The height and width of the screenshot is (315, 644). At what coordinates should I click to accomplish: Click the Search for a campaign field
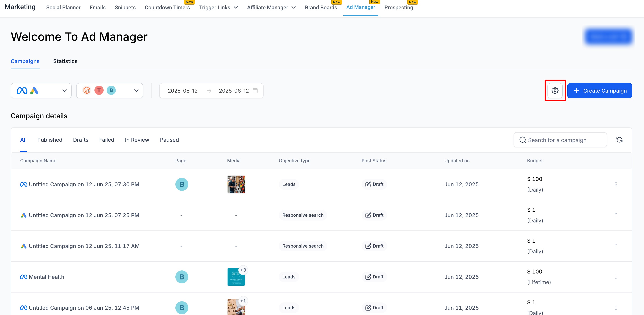tap(563, 140)
